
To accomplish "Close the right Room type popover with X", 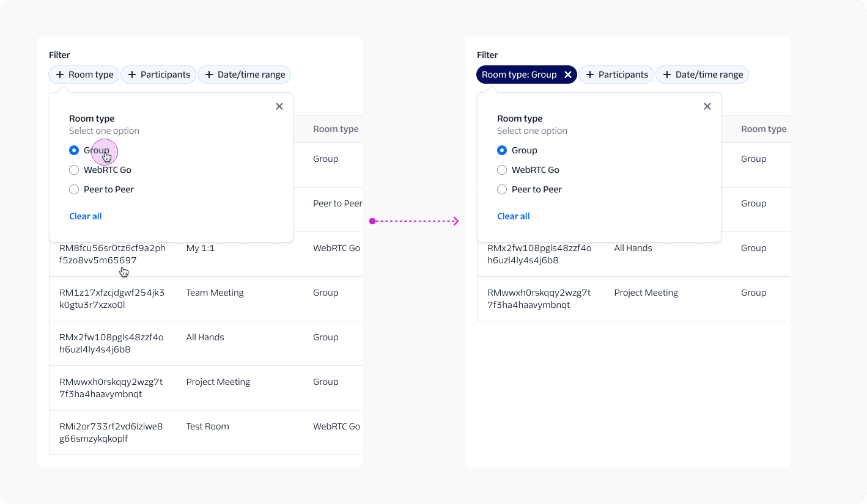I will (707, 106).
